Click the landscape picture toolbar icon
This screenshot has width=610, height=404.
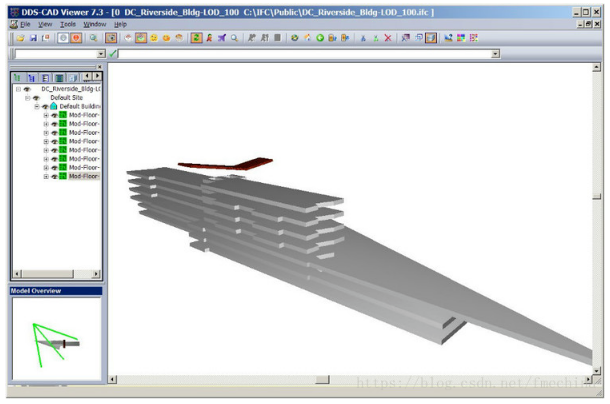(448, 38)
